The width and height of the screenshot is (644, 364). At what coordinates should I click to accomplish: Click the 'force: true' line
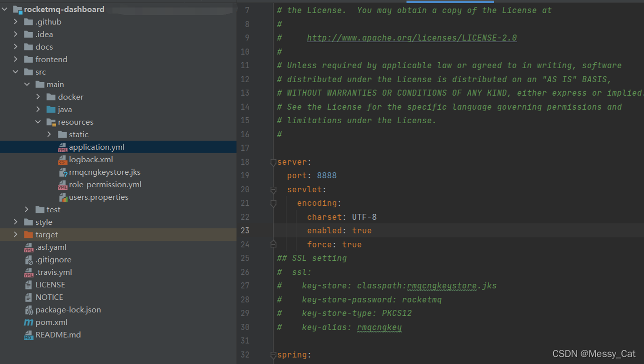pyautogui.click(x=334, y=245)
